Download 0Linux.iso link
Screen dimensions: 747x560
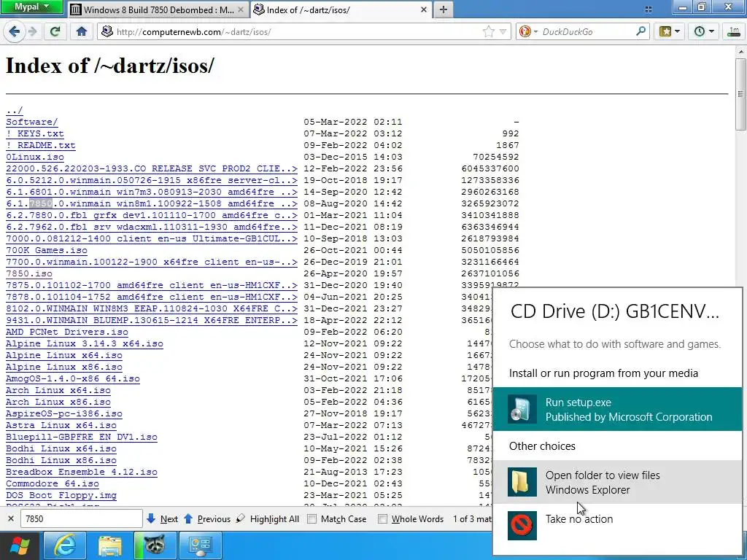pos(35,157)
